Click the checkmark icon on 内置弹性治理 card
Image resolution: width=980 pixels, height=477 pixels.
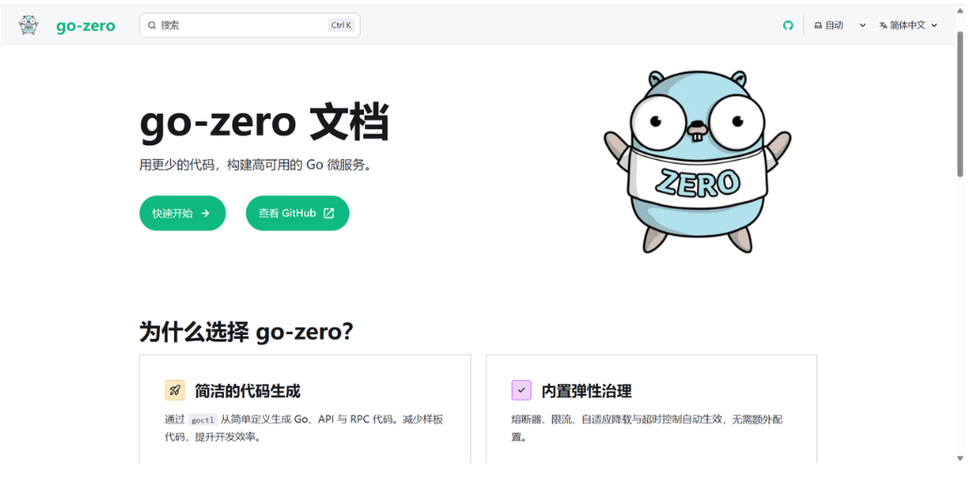click(x=521, y=390)
